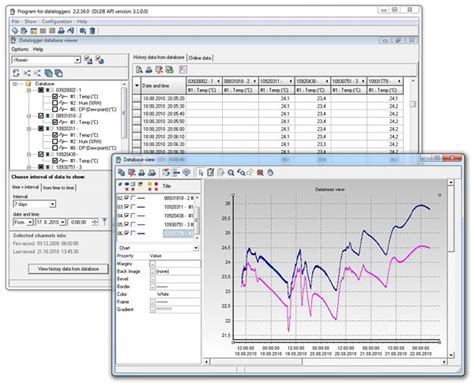Image resolution: width=474 pixels, height=386 pixels.
Task: Switch to from time to time tab
Action: (58, 188)
